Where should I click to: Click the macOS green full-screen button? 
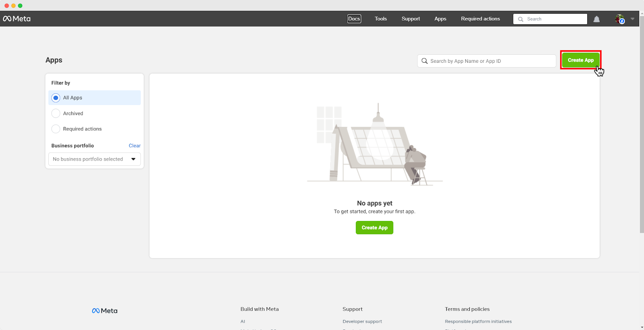click(20, 6)
